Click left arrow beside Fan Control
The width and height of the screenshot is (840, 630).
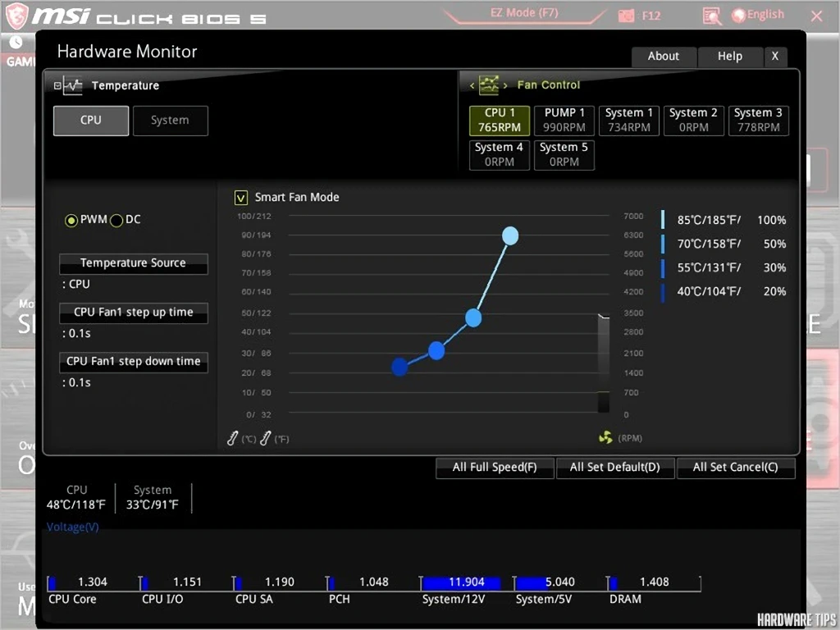(x=472, y=85)
